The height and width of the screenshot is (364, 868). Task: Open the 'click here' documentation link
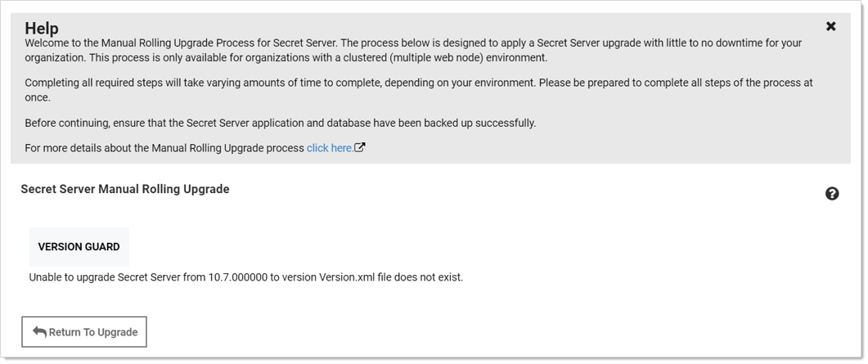(x=329, y=148)
